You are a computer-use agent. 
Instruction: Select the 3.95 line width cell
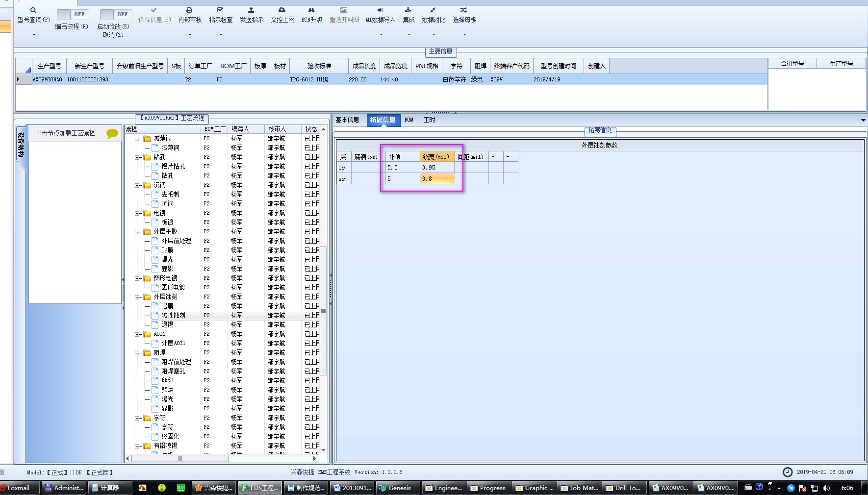pos(436,168)
